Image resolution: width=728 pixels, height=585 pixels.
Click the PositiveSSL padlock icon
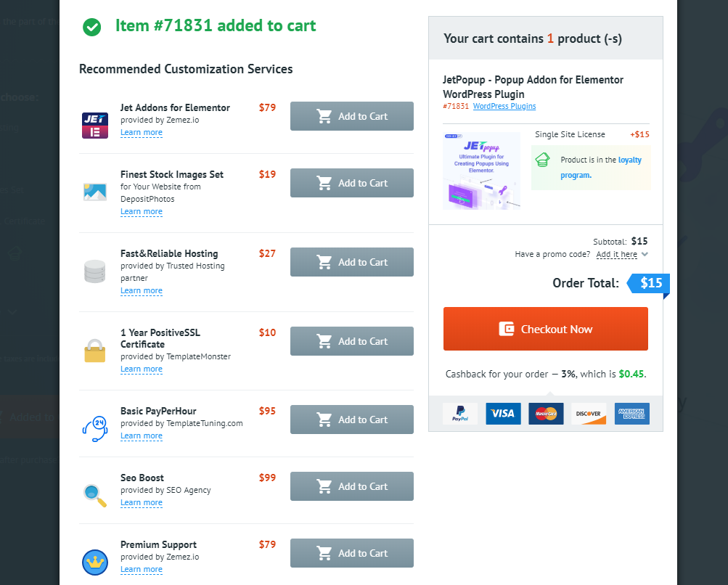click(95, 350)
